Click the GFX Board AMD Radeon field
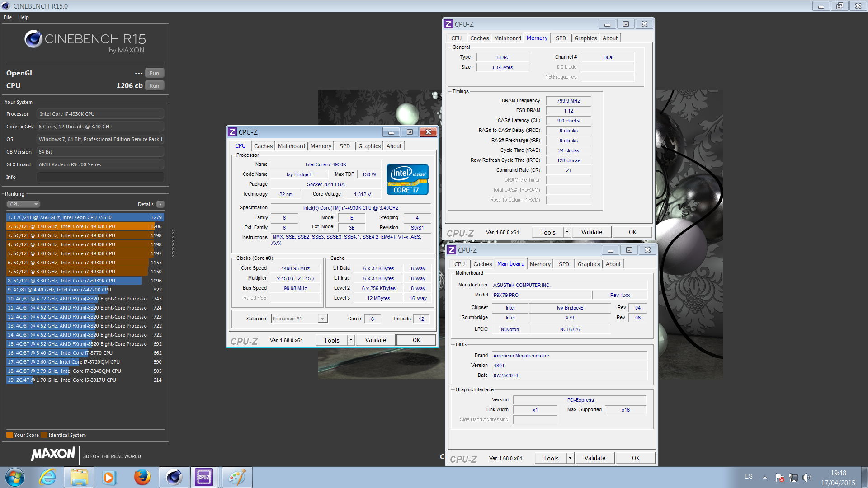The height and width of the screenshot is (488, 868). (100, 164)
